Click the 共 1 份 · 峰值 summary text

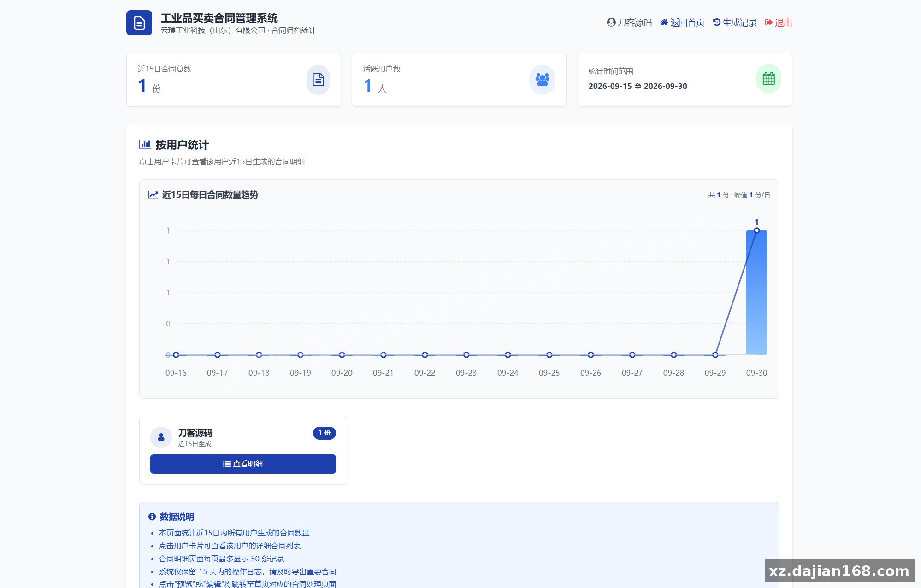739,195
